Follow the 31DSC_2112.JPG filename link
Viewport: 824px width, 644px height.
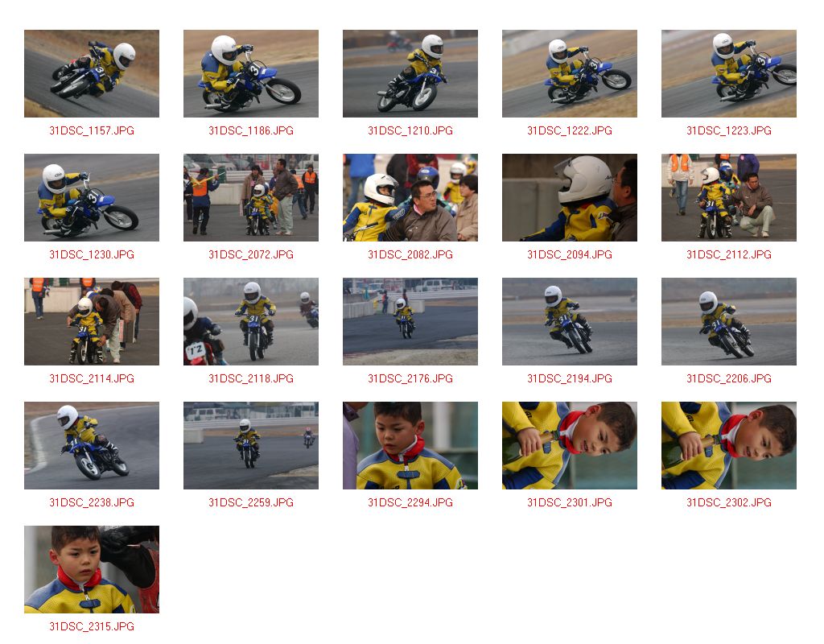[729, 255]
